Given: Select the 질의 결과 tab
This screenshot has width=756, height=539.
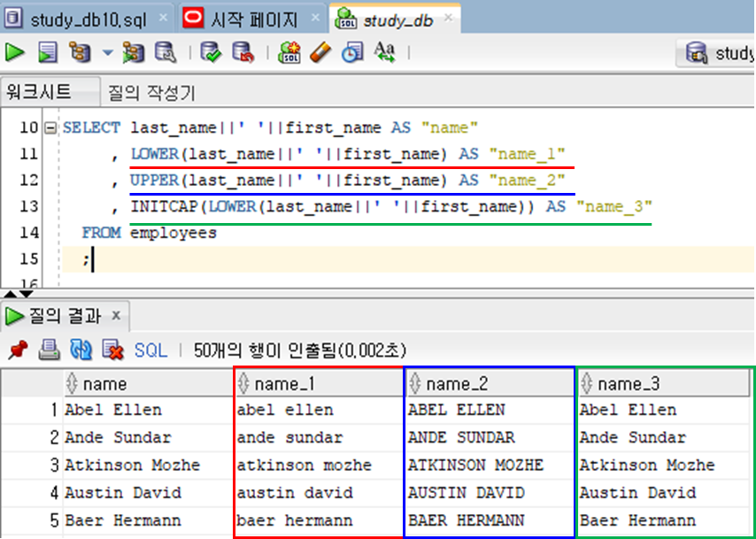Looking at the screenshot, I should click(65, 316).
